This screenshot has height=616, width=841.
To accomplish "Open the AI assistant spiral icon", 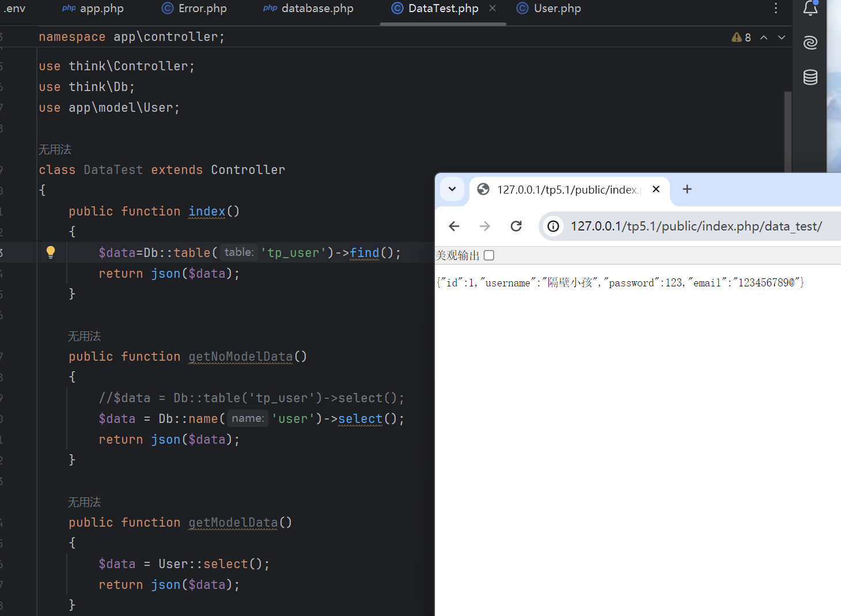I will coord(810,43).
